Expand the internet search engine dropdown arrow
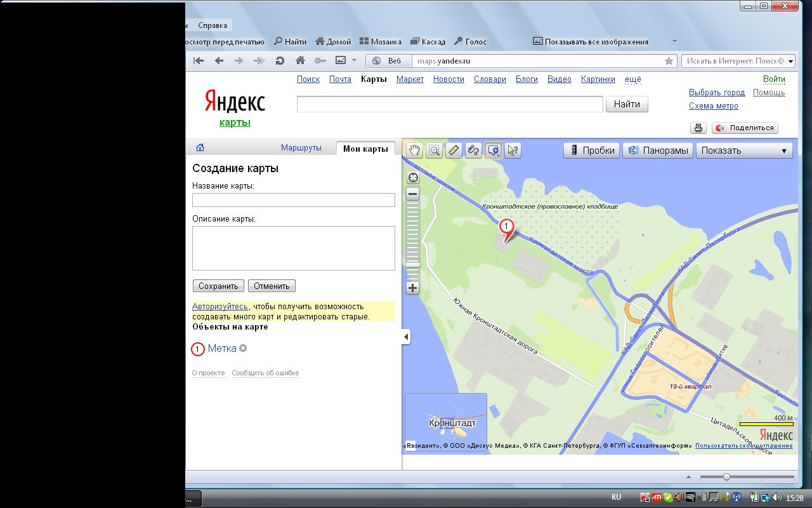The image size is (812, 508). [790, 61]
